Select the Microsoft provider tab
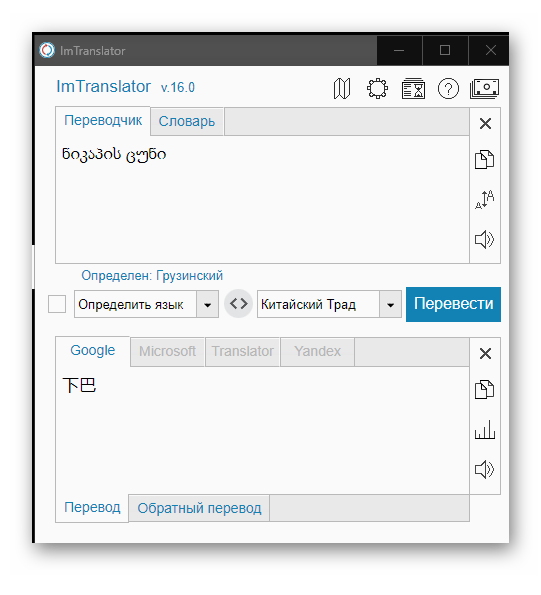This screenshot has width=541, height=595. pos(167,351)
